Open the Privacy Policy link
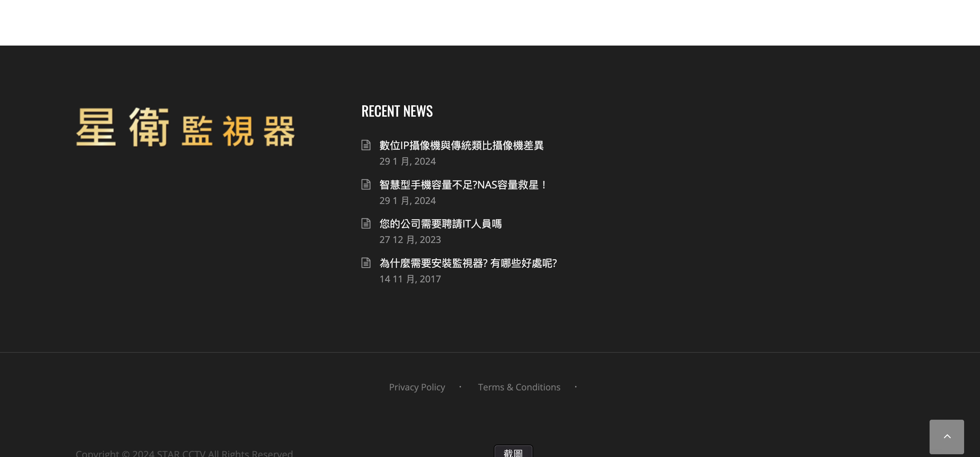980x457 pixels. pos(416,387)
